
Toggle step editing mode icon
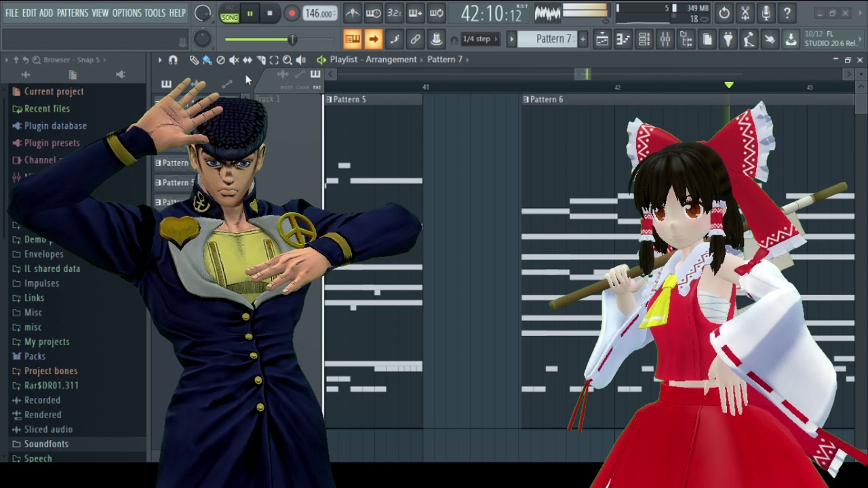point(395,39)
